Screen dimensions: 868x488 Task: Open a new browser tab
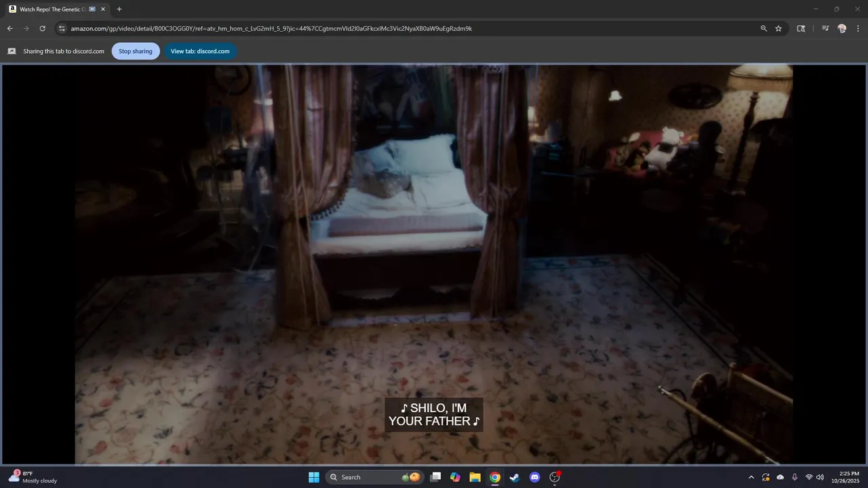(x=119, y=9)
